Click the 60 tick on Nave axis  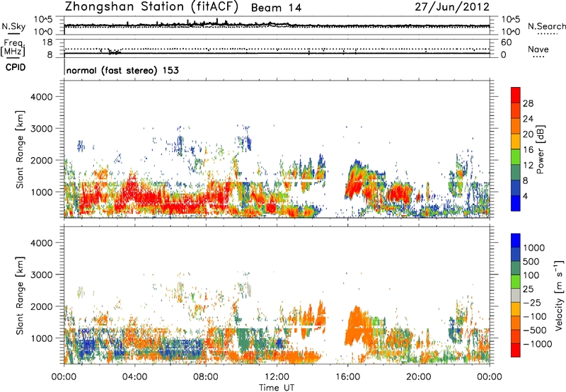click(x=506, y=42)
